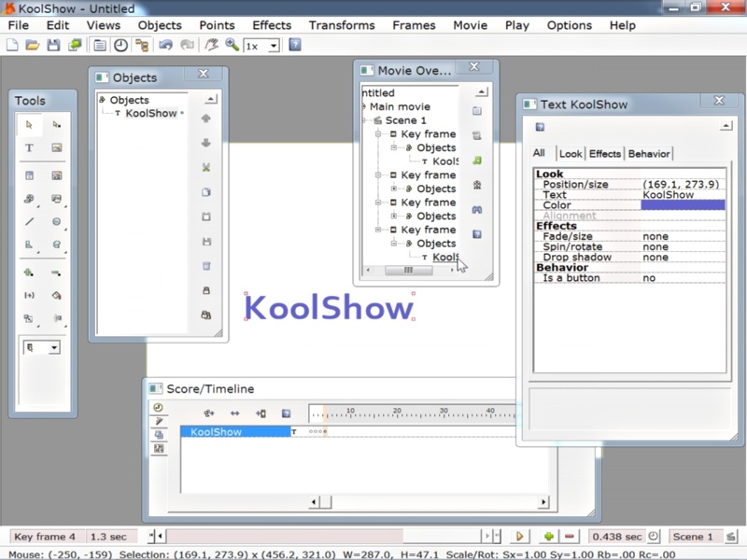Click the binoculars icon in Movie Overview
Image resolution: width=747 pixels, height=560 pixels.
477,209
